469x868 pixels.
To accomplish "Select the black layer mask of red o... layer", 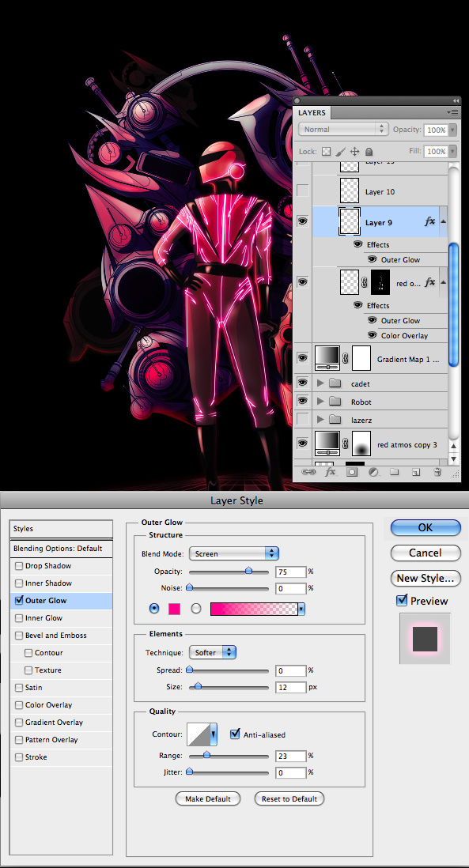I will point(380,282).
